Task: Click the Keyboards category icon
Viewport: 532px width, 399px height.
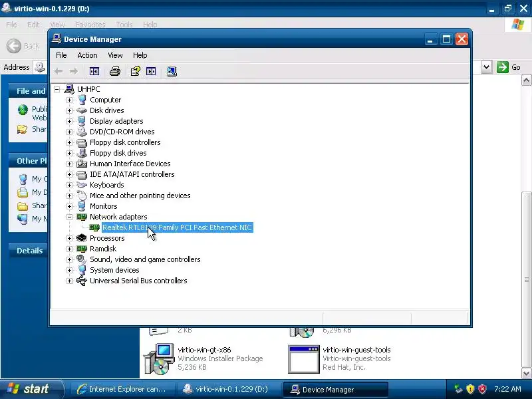Action: [82, 185]
